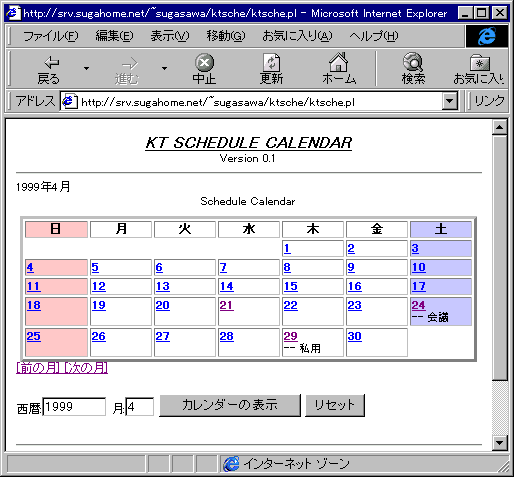The height and width of the screenshot is (477, 514).
Task: Open the Forward button history dropdown arrow
Action: pos(164,68)
